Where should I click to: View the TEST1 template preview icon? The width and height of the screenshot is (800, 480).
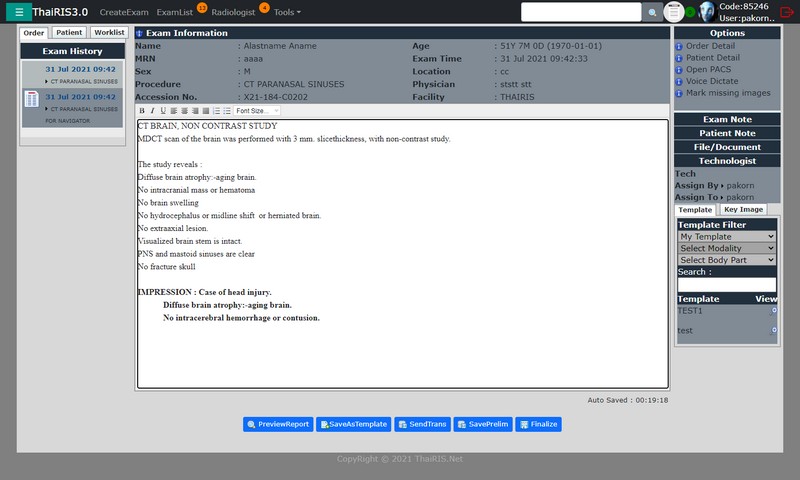[x=773, y=311]
